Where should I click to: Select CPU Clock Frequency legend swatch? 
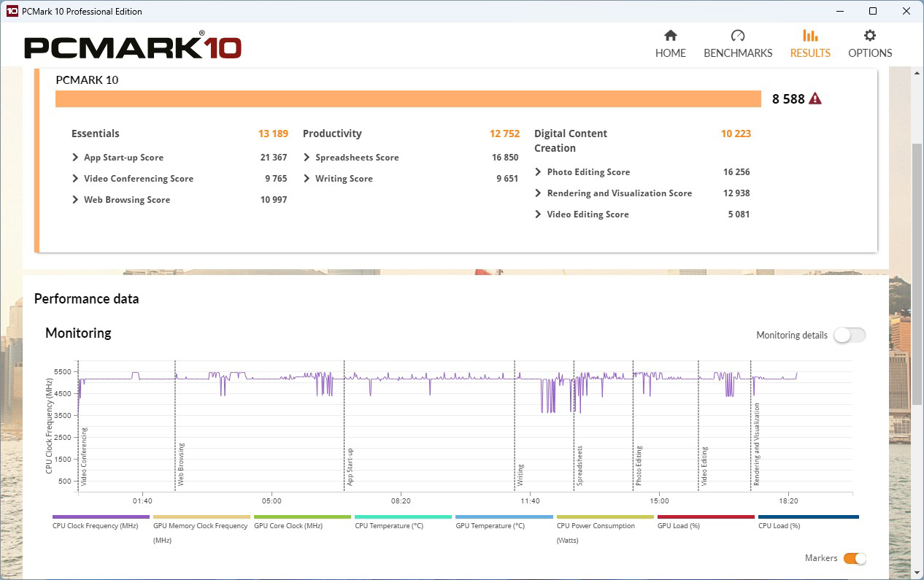click(x=101, y=517)
